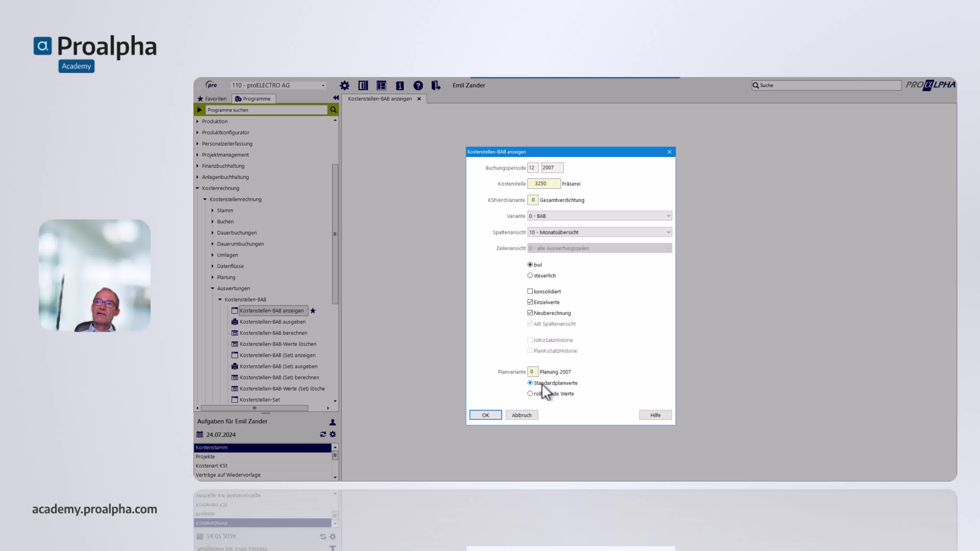Click the favorite star next to Kostenstellen-BAB anzeigen
The height and width of the screenshot is (551, 980).
(x=313, y=311)
